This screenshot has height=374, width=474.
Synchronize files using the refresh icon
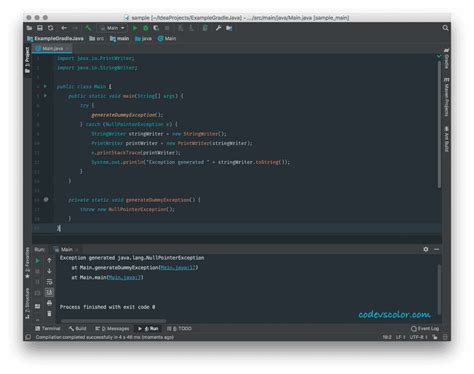pyautogui.click(x=50, y=28)
